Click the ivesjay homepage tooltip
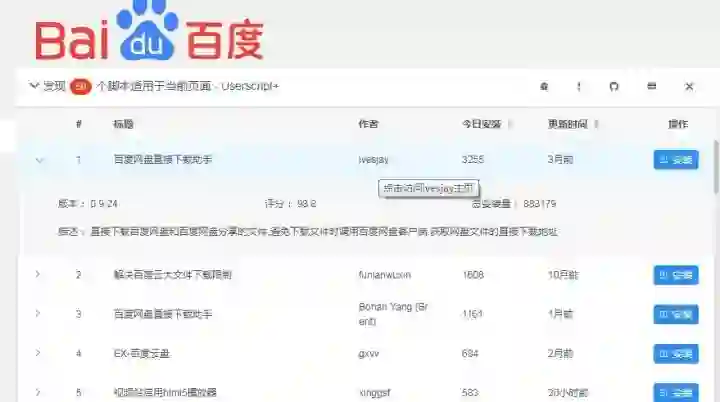 429,188
